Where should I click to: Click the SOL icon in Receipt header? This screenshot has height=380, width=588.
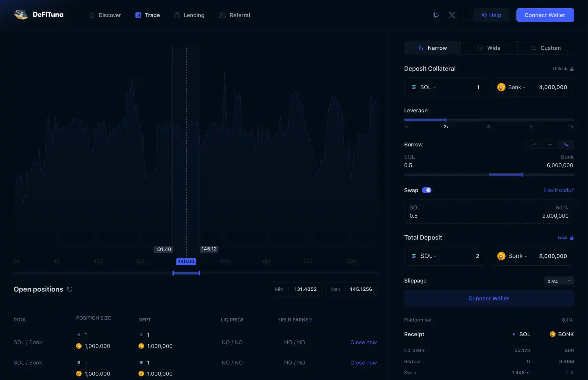(x=514, y=334)
